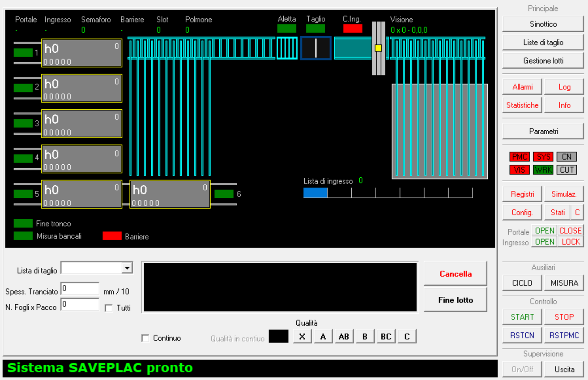Click the VIS red status lamp
This screenshot has width=588, height=380.
tap(520, 170)
